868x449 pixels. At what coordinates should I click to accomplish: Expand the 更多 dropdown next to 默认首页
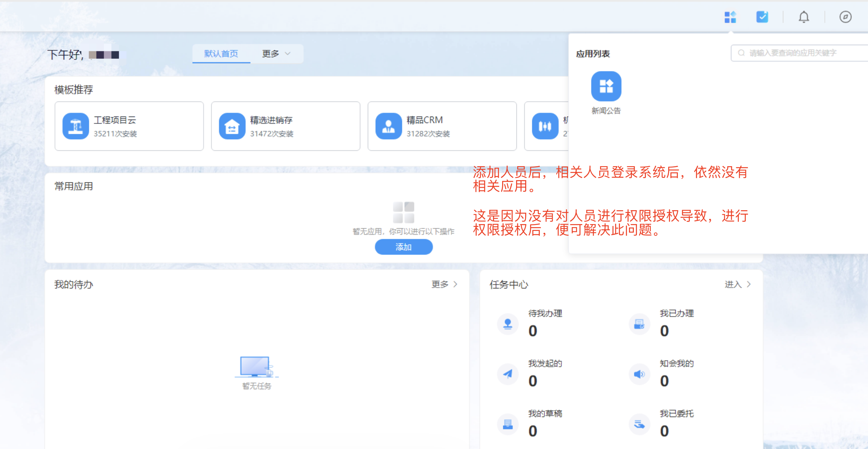pyautogui.click(x=276, y=54)
